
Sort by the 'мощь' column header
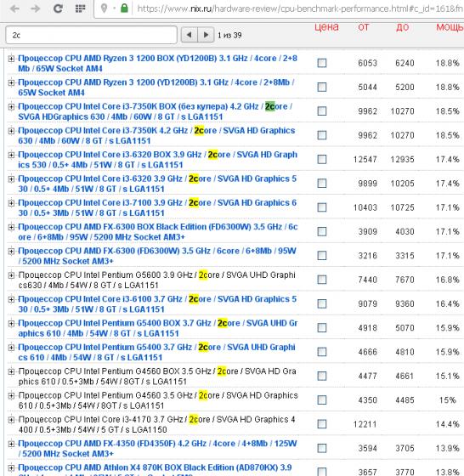pos(450,27)
